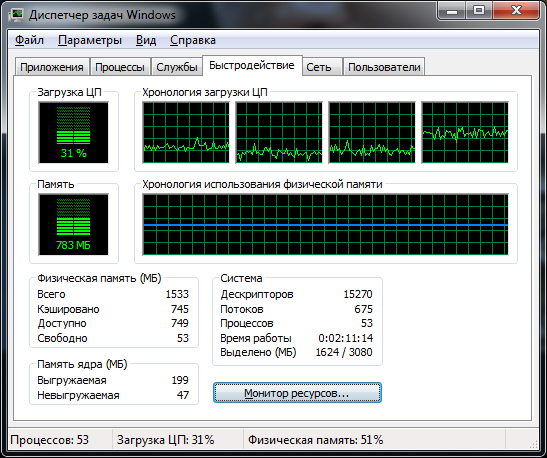Viewport: 547px width, 458px height.
Task: Maximize the Task Manager window
Action: point(479,12)
